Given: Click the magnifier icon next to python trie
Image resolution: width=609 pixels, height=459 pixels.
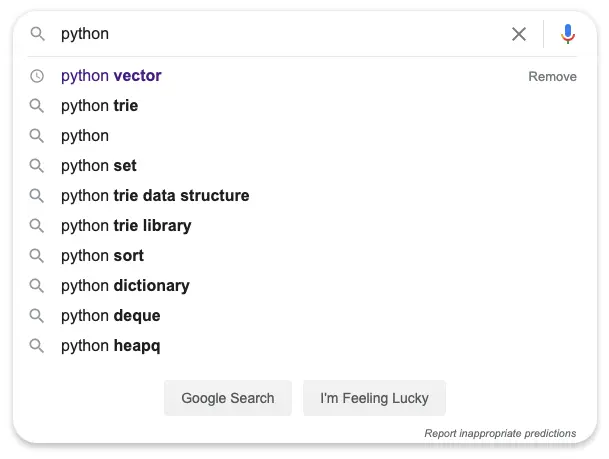Looking at the screenshot, I should click(x=38, y=106).
